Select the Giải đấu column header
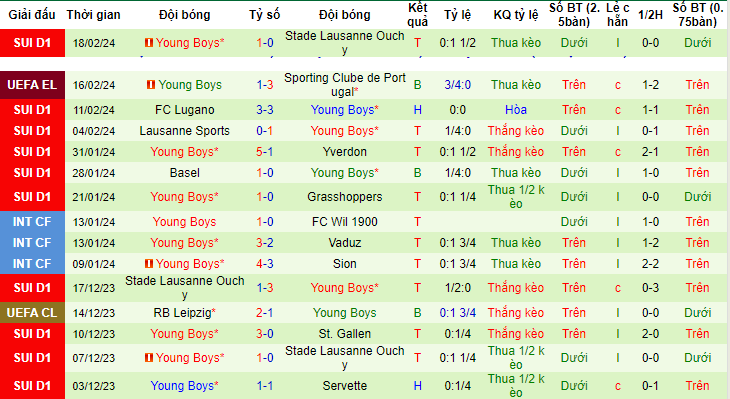730x399 pixels. coord(32,15)
